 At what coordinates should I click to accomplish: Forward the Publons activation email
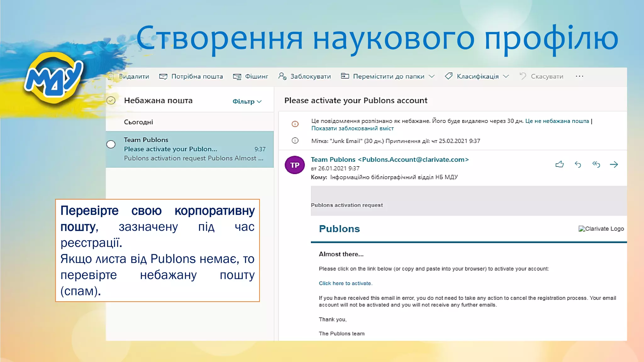point(614,164)
